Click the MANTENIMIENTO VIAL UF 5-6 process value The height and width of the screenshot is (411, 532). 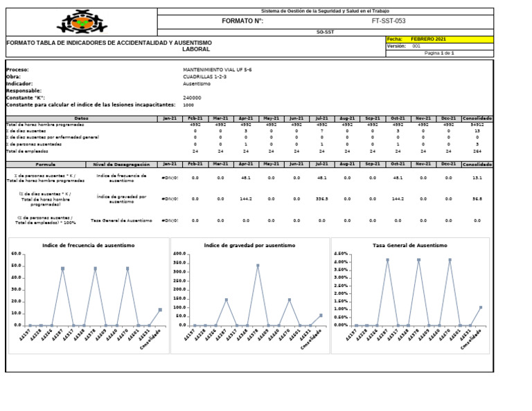pos(218,70)
